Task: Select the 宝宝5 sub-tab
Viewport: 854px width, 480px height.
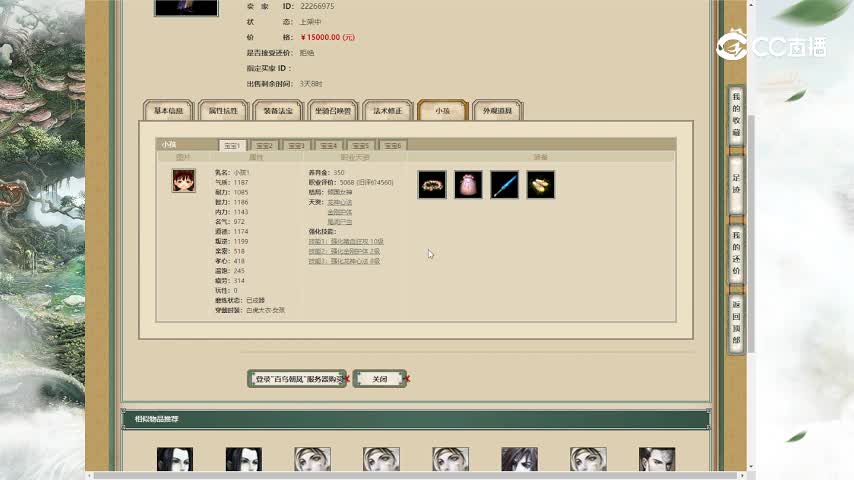Action: (361, 145)
